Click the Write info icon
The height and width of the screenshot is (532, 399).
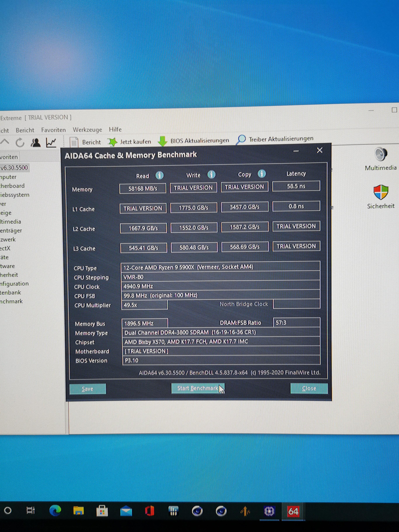coord(211,174)
